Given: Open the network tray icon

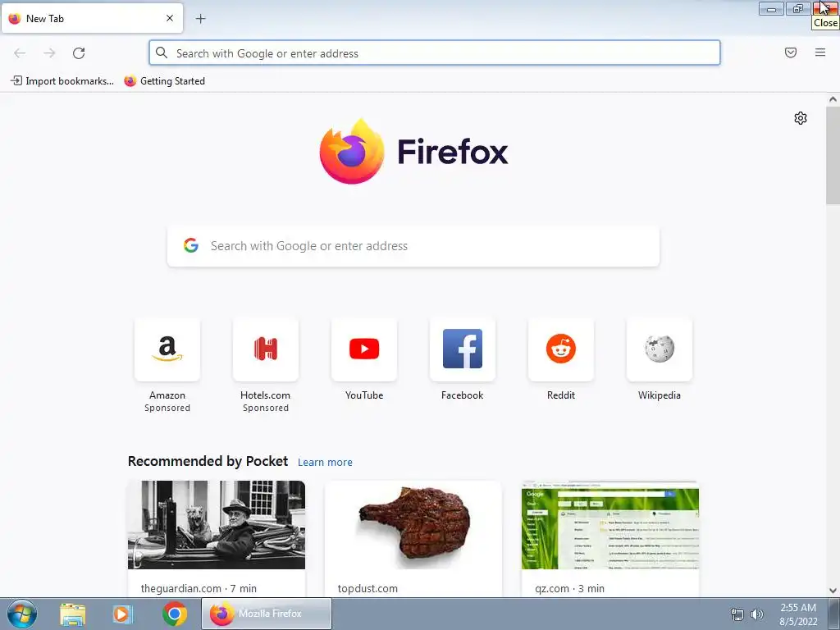Looking at the screenshot, I should coord(737,614).
